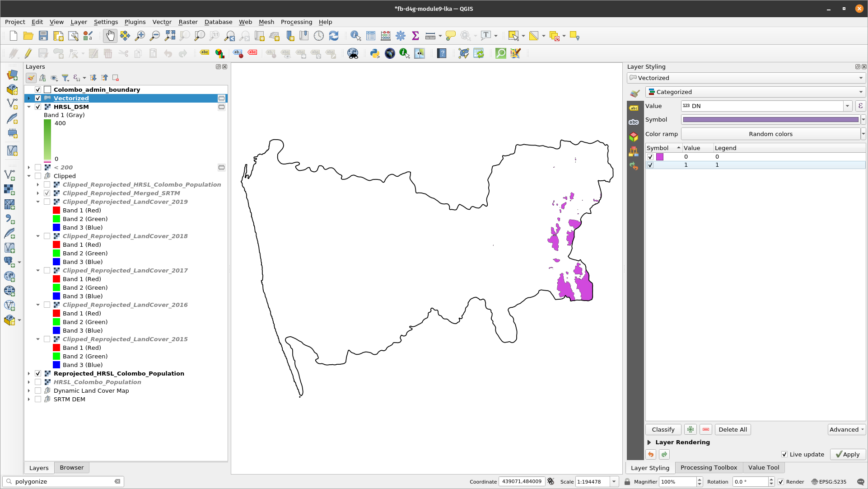Toggle visibility of Colombo_admin_boundary layer
The image size is (868, 489).
(x=37, y=89)
